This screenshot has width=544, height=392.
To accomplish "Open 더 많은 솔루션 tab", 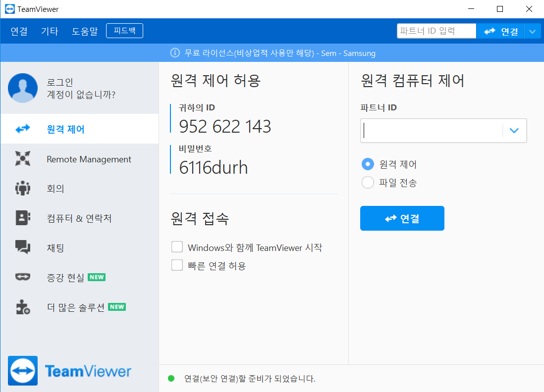I will pyautogui.click(x=79, y=307).
